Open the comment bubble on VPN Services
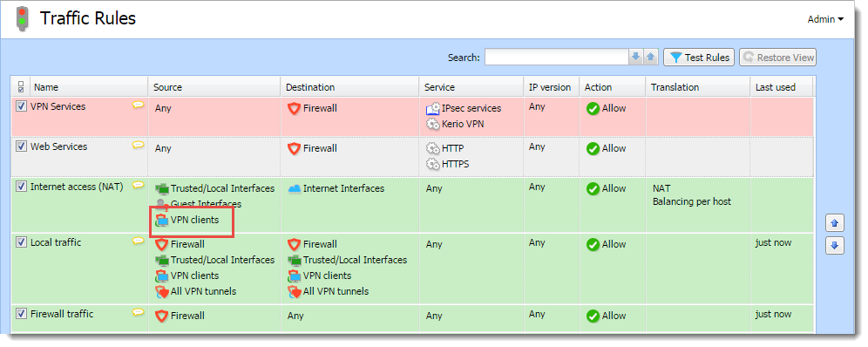868x347 pixels. (138, 105)
